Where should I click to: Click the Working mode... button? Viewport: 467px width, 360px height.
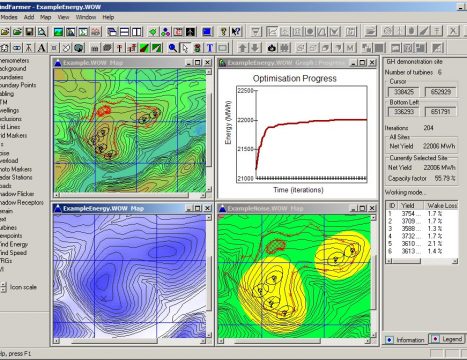[405, 192]
